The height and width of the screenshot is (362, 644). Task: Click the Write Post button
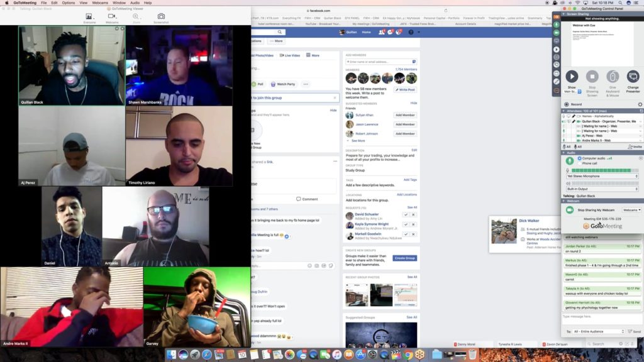(x=406, y=89)
